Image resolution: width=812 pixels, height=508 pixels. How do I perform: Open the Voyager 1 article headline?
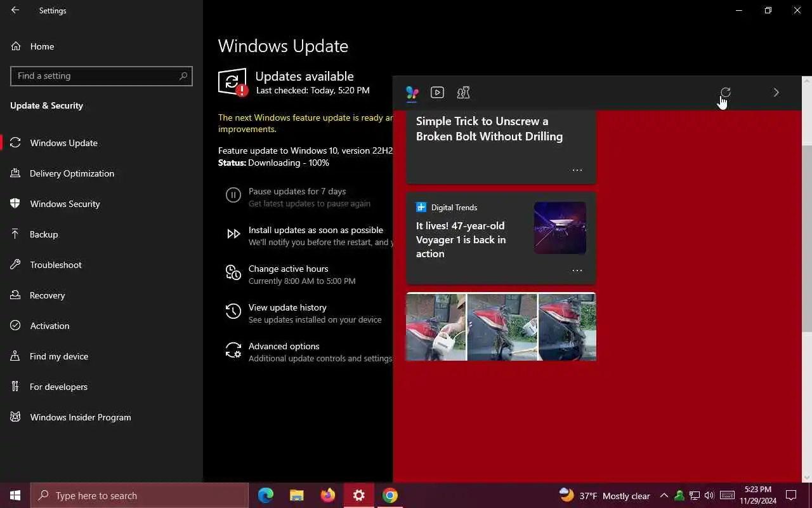[461, 239]
